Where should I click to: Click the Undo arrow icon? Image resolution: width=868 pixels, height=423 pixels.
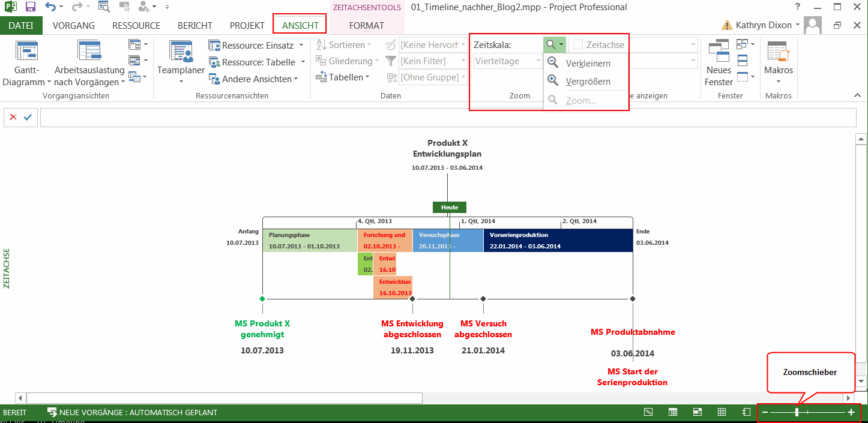point(50,8)
